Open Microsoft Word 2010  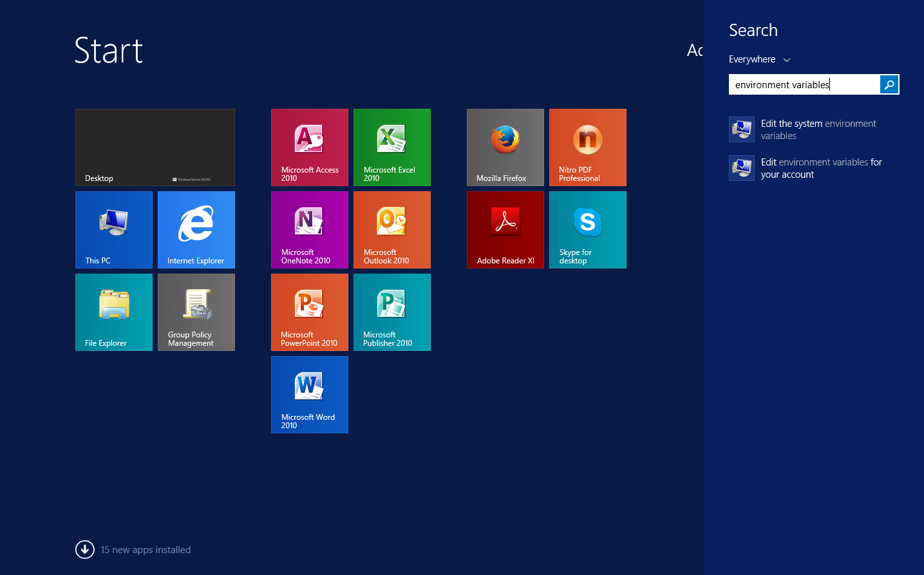(x=310, y=395)
